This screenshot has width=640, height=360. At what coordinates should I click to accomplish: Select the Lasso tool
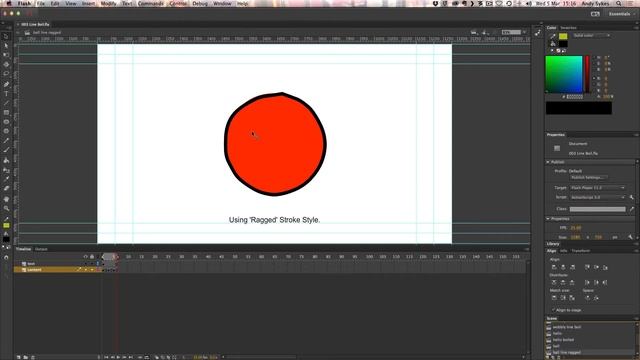6,74
